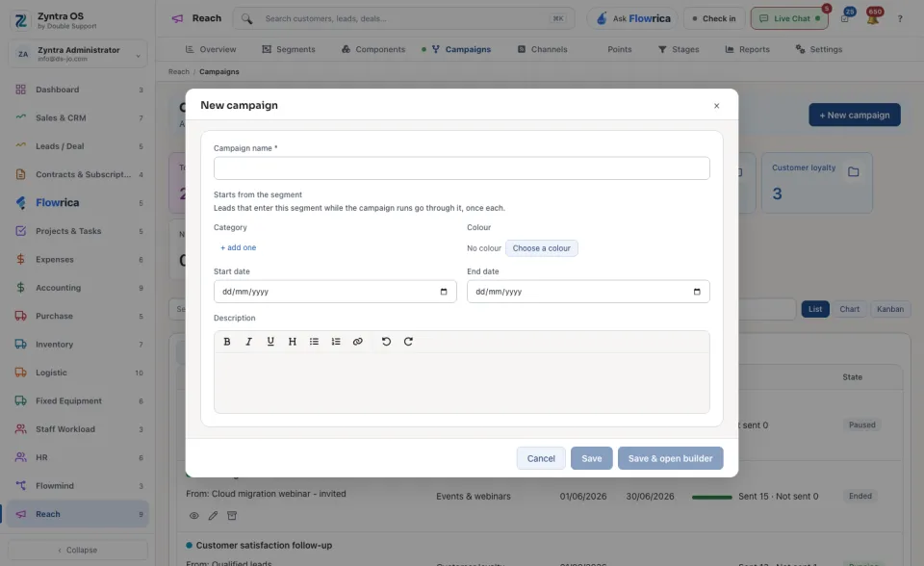This screenshot has width=924, height=566.
Task: Open HR in sidebar
Action: 78,457
